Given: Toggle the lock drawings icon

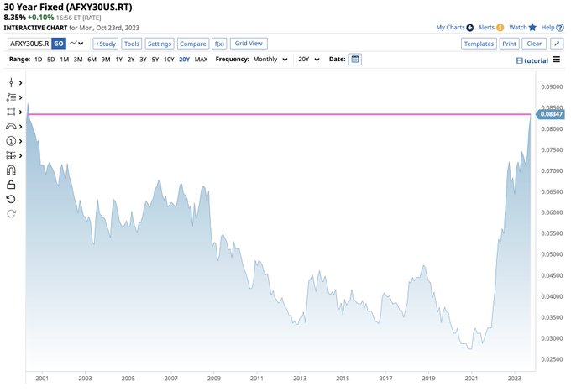Looking at the screenshot, I should click(x=11, y=185).
